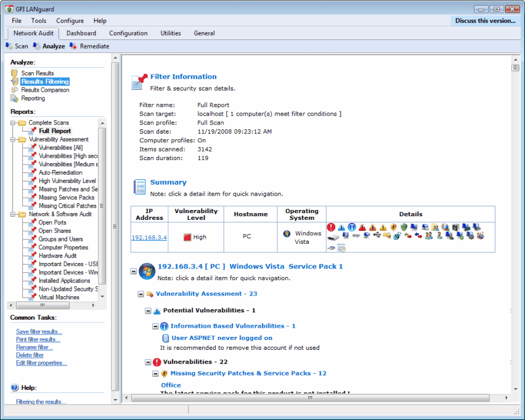Select Installed Applications report

point(64,281)
